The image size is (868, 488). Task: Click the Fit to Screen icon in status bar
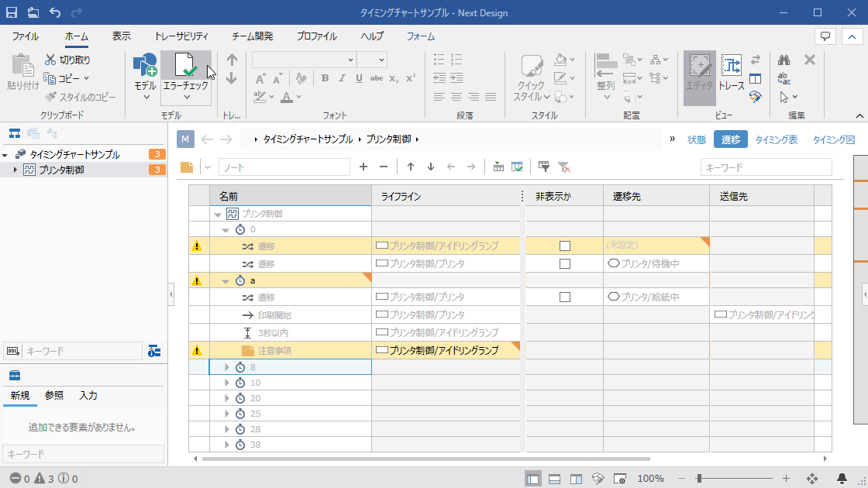[812, 479]
